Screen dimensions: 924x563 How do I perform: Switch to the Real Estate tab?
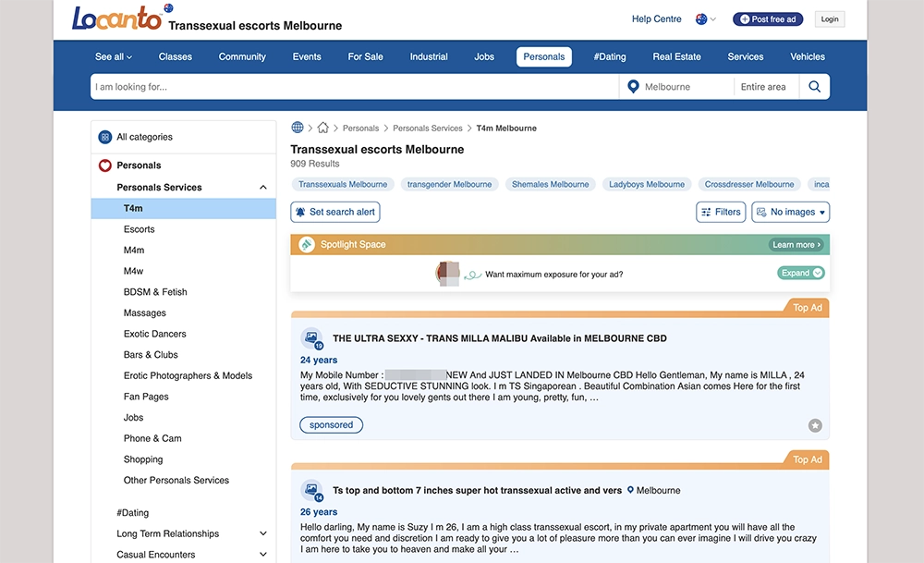676,56
